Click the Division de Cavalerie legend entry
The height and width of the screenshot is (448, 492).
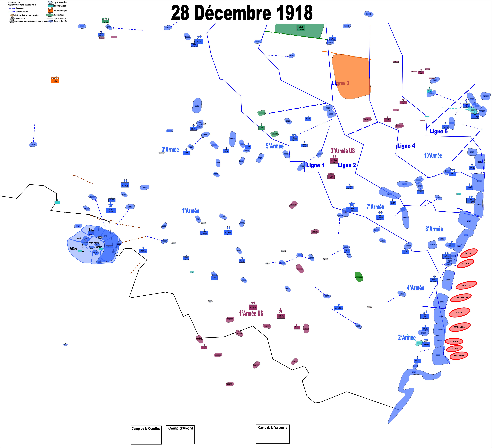point(57,6)
